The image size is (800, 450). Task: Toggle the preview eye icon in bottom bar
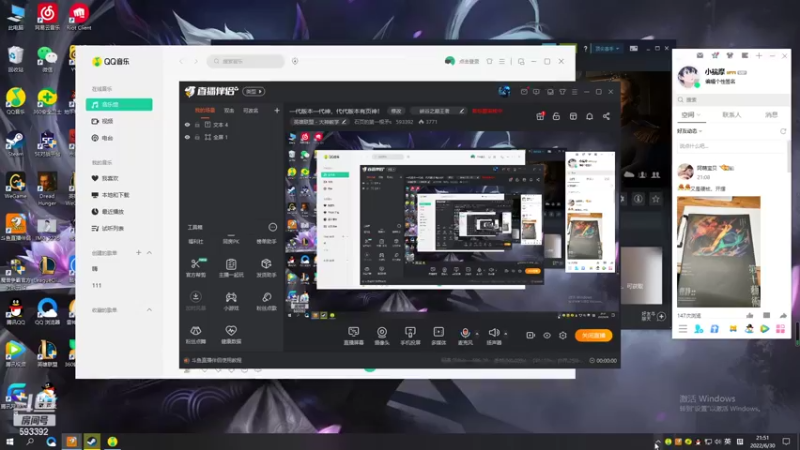[x=547, y=335]
